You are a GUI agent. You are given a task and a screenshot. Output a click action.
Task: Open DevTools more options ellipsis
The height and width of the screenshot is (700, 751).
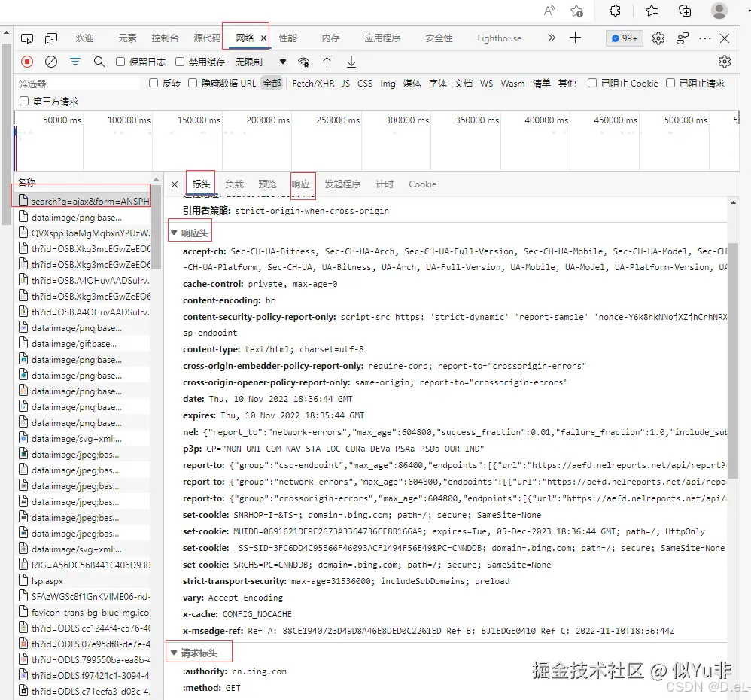pyautogui.click(x=705, y=38)
